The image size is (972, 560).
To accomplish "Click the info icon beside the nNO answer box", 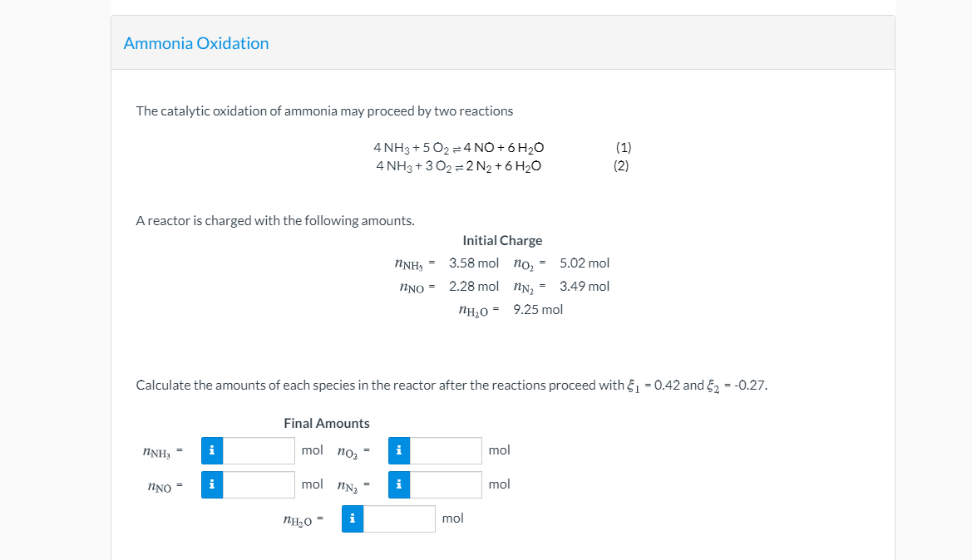I will point(211,484).
